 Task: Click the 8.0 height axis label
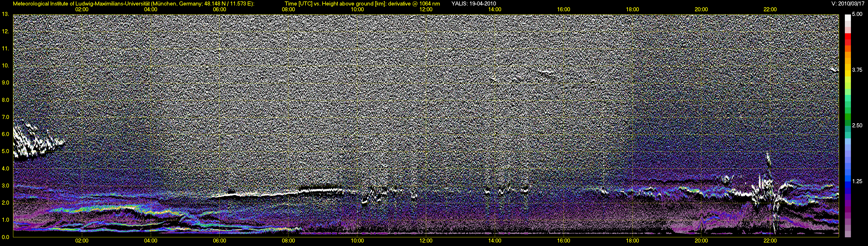point(5,100)
